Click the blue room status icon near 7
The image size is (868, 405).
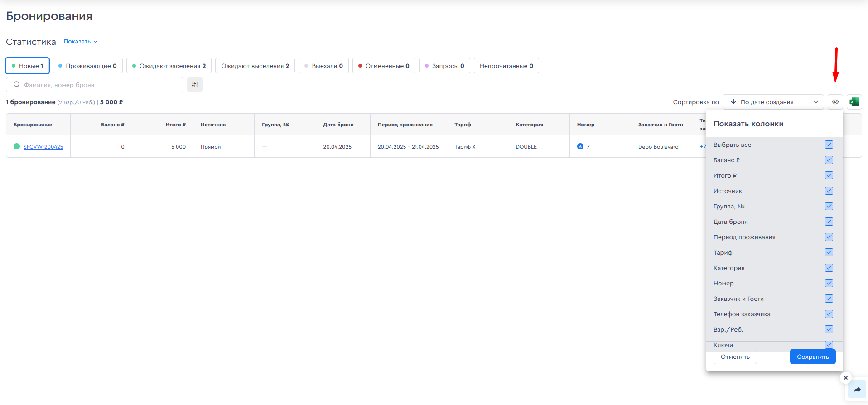point(580,146)
